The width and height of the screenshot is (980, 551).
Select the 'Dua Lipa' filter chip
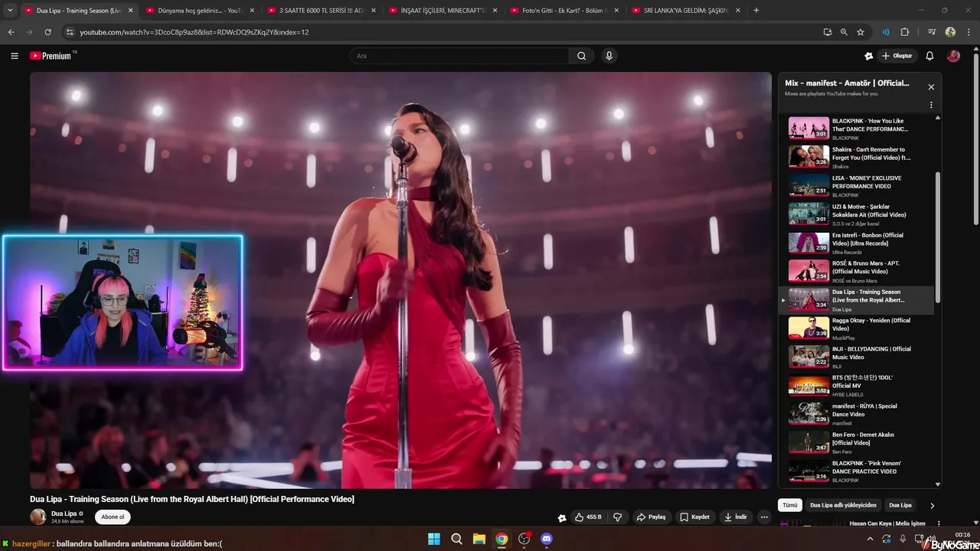click(x=900, y=505)
